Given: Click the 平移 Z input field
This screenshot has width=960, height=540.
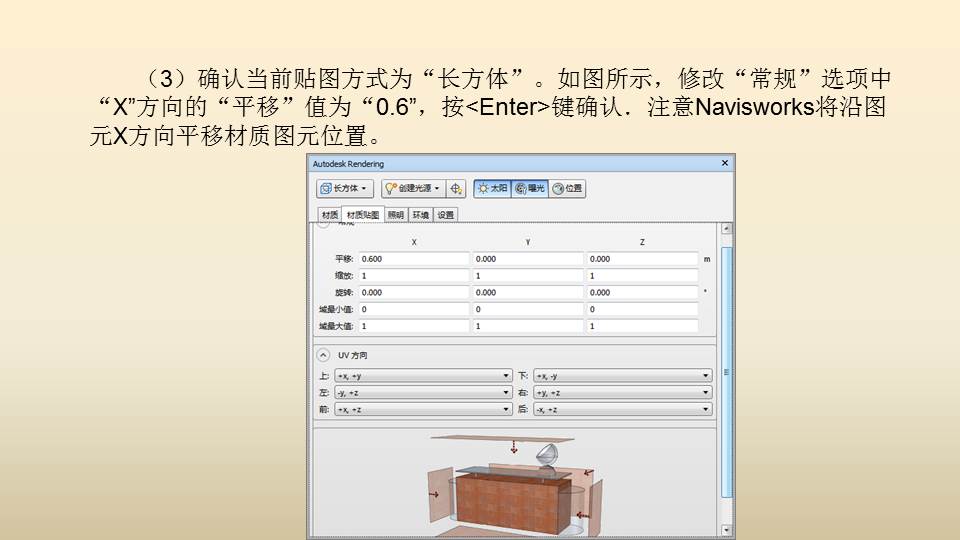Looking at the screenshot, I should (642, 259).
